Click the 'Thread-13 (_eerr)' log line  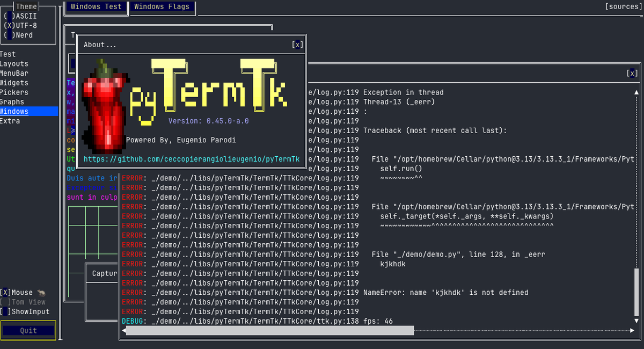click(x=399, y=102)
